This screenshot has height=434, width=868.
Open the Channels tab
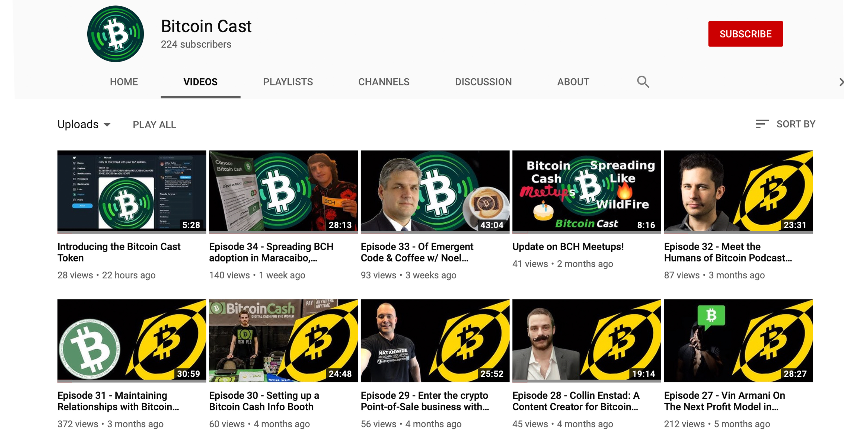click(x=384, y=82)
